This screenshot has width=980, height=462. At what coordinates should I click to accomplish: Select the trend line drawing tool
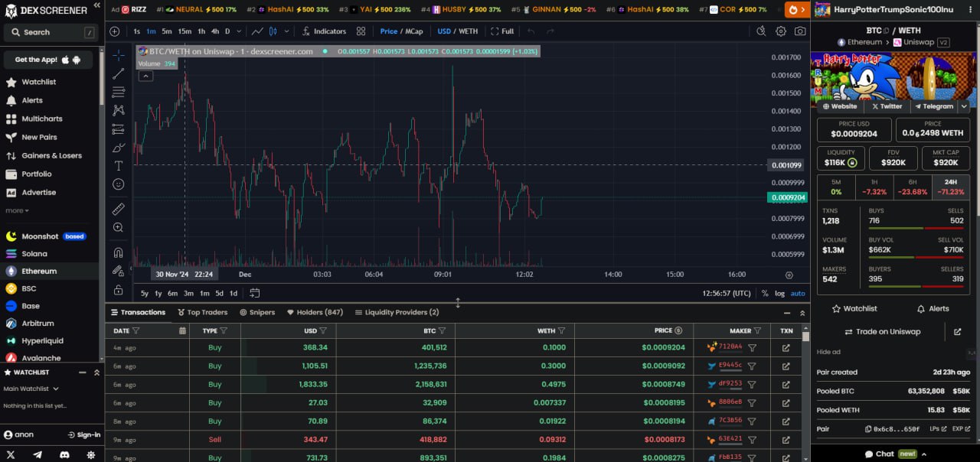[118, 73]
